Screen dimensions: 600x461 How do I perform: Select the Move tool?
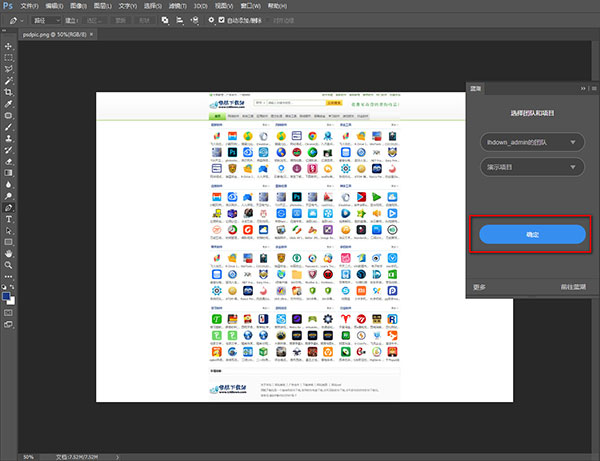tap(8, 46)
